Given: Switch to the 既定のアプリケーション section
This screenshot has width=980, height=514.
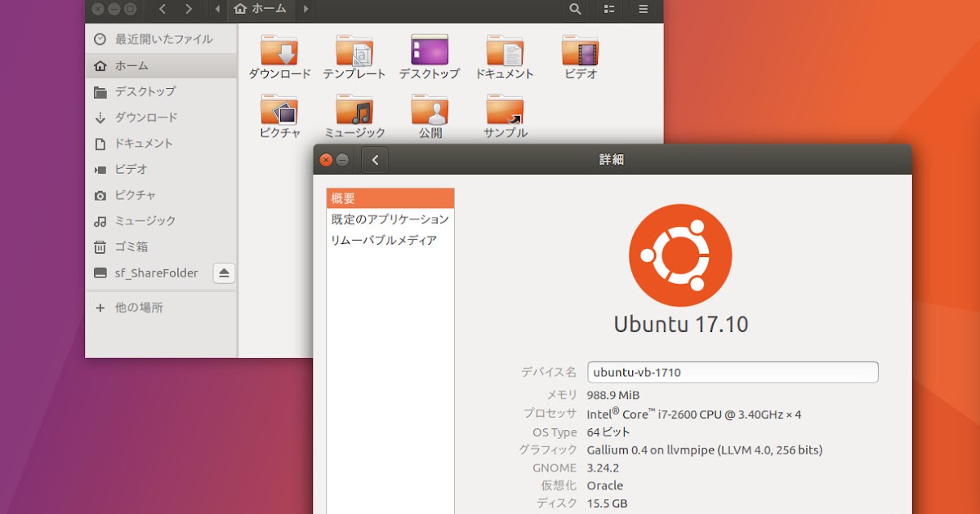Looking at the screenshot, I should (x=390, y=219).
